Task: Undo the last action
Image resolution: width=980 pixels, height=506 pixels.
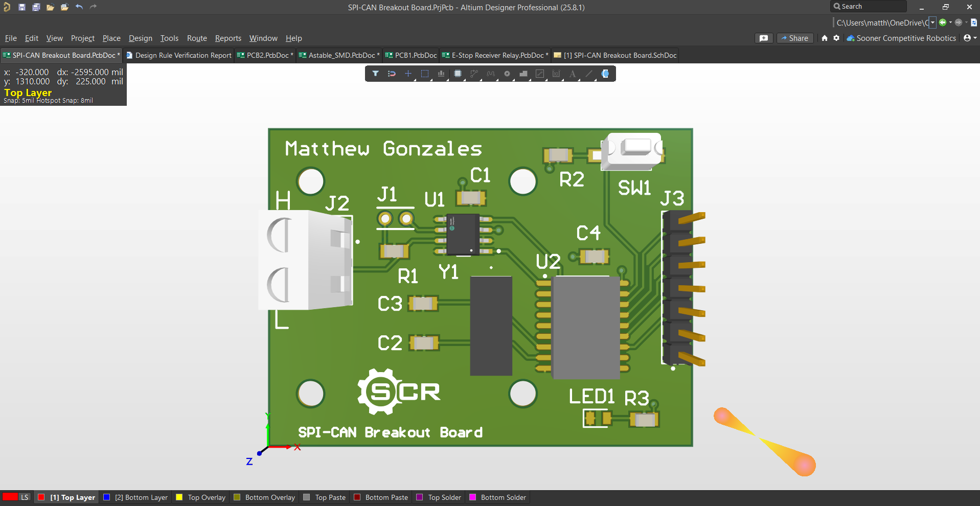Action: [x=79, y=7]
